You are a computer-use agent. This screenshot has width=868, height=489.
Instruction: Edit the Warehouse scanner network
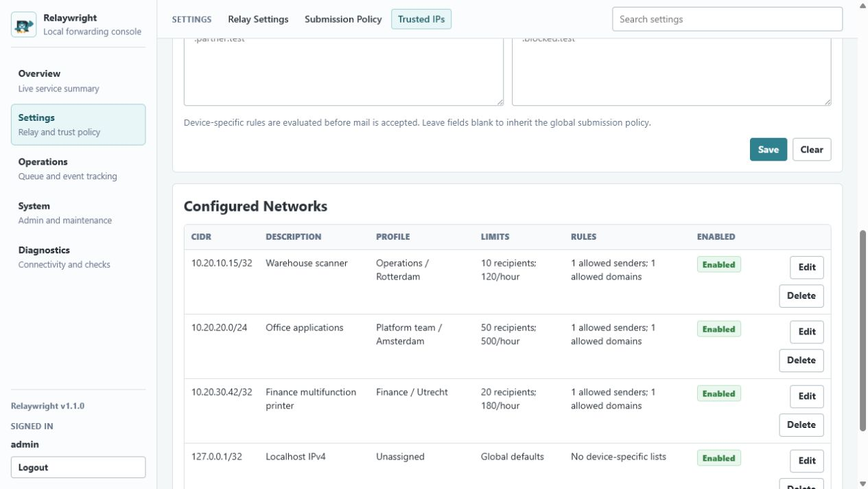807,267
